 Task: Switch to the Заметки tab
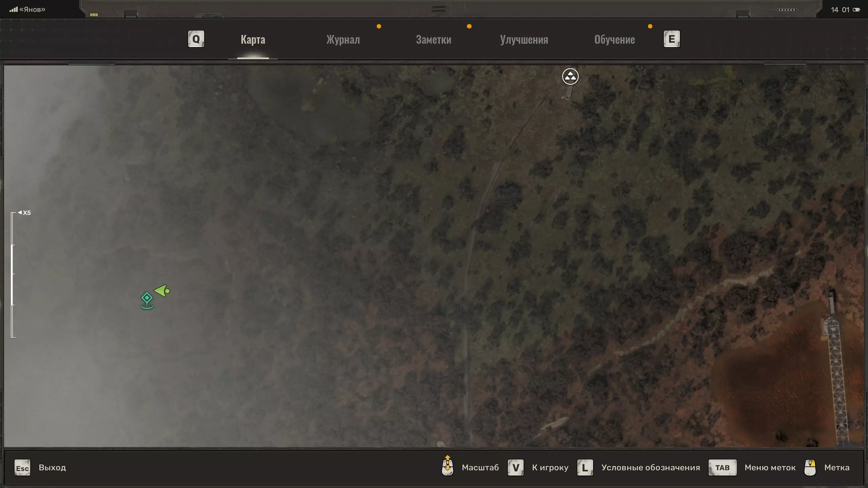click(433, 40)
